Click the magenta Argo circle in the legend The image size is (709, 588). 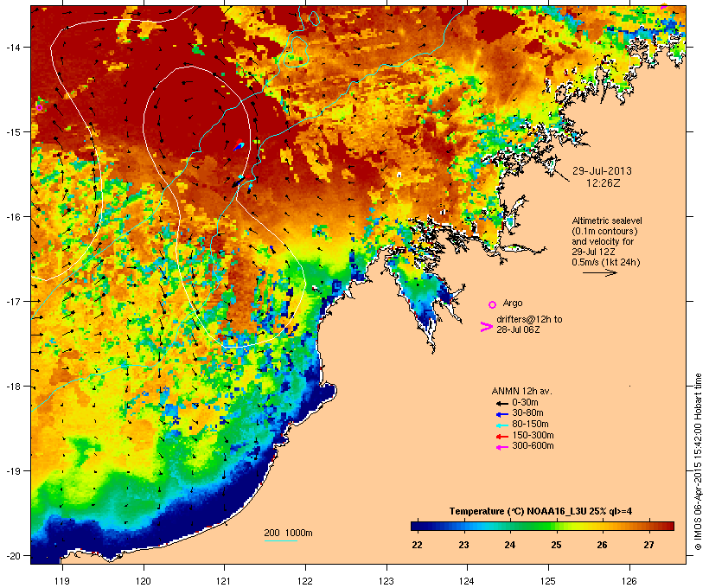(x=493, y=304)
